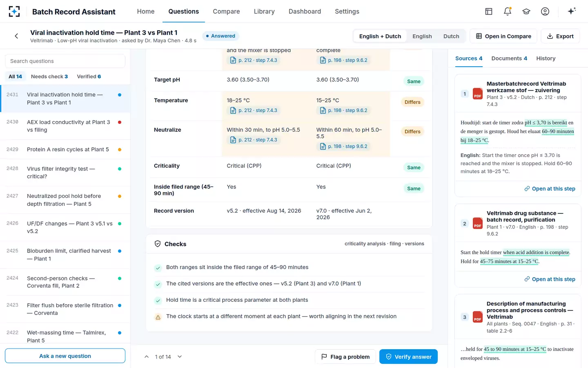
Task: Open Temperature citation p. 212 step 7.4.3
Action: click(254, 110)
